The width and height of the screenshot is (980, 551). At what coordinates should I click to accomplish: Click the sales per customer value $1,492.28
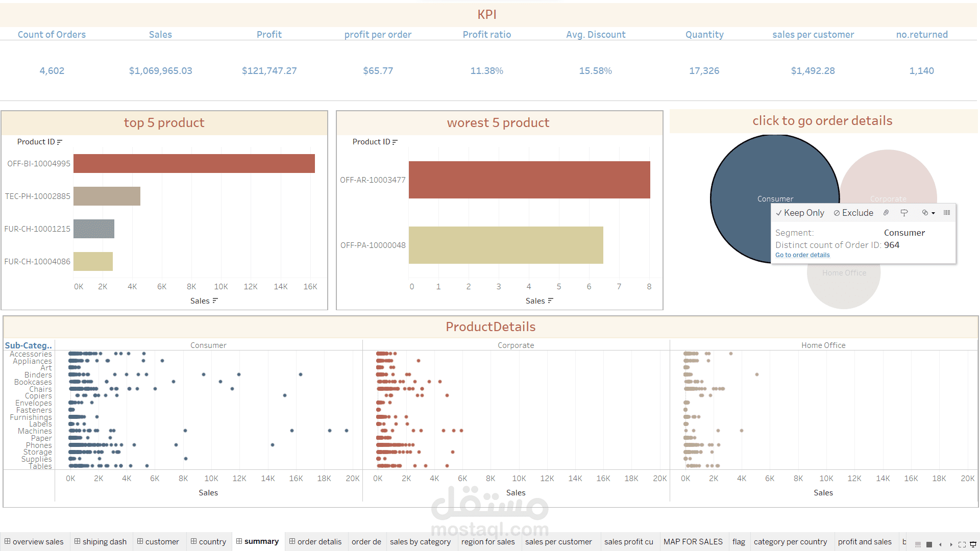coord(813,71)
